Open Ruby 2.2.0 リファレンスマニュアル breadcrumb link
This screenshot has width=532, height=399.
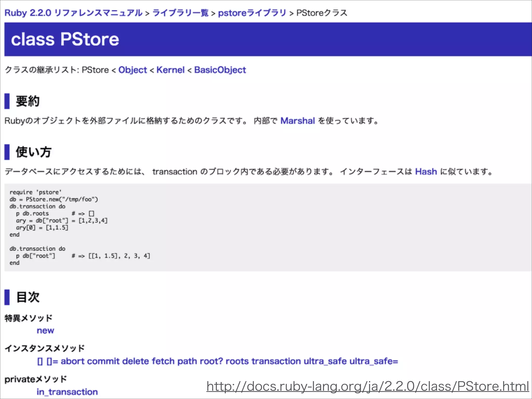[74, 13]
